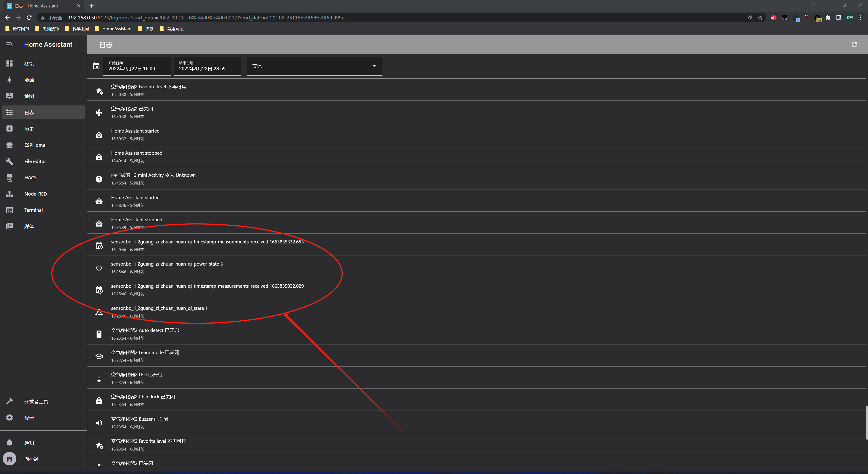Open the power_state 3 log entry
Image resolution: width=868 pixels, height=474 pixels.
[476, 267]
